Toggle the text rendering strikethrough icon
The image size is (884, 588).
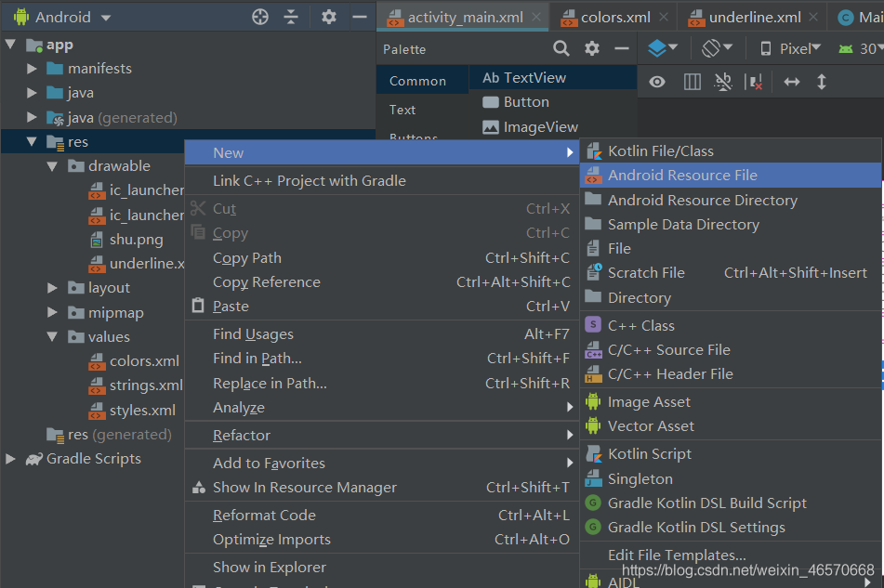(722, 82)
